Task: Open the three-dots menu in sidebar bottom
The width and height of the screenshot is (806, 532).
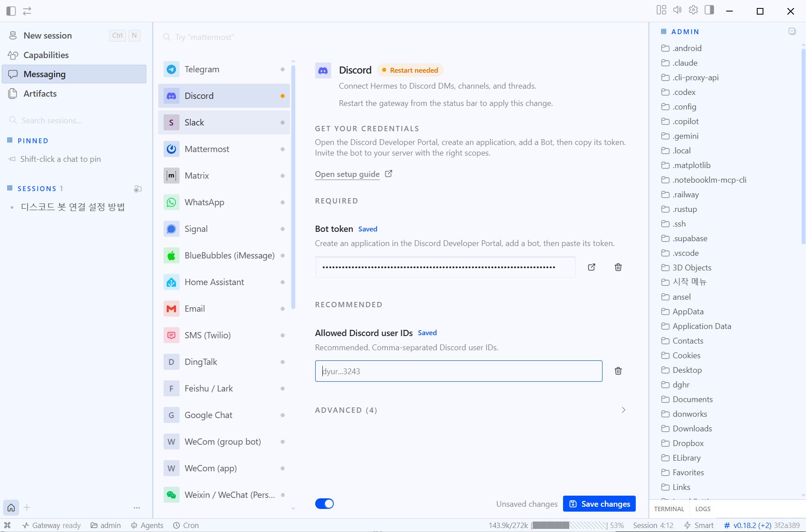Action: (x=137, y=508)
